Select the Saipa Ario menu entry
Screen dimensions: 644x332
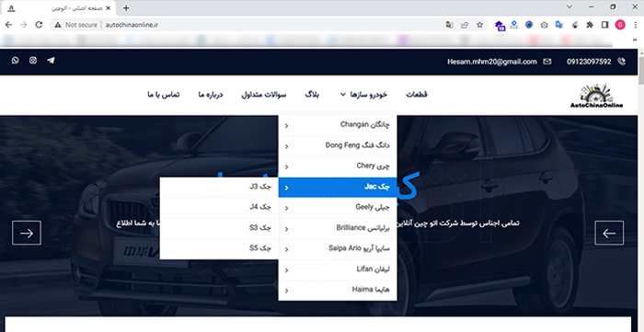click(x=338, y=248)
